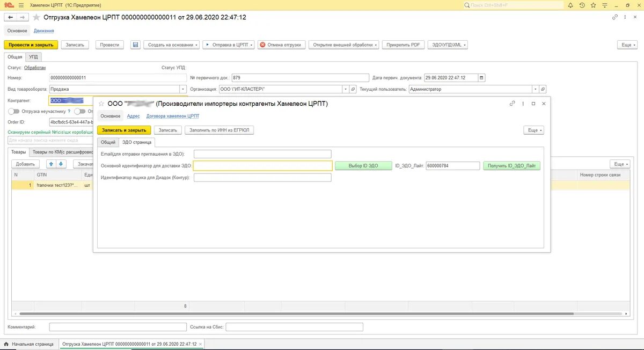This screenshot has width=644, height=350.
Task: Move goods row down with down arrow button
Action: coord(61,164)
